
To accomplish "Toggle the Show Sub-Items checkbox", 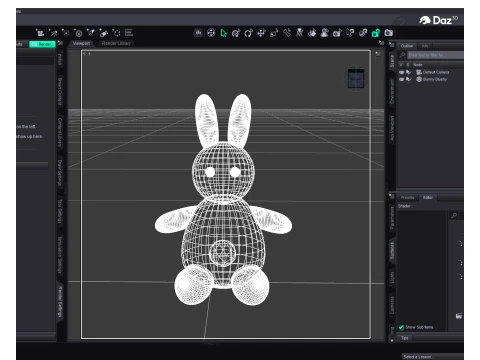I will [401, 327].
